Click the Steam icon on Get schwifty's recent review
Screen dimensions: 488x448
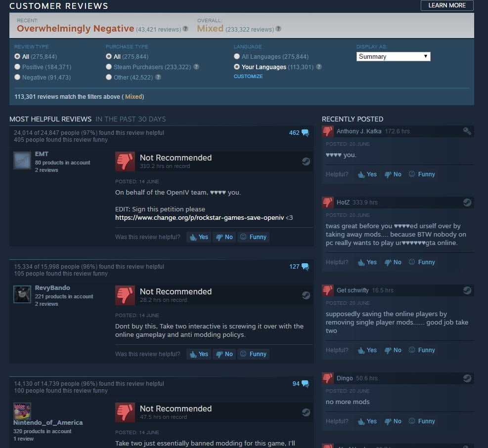(467, 290)
